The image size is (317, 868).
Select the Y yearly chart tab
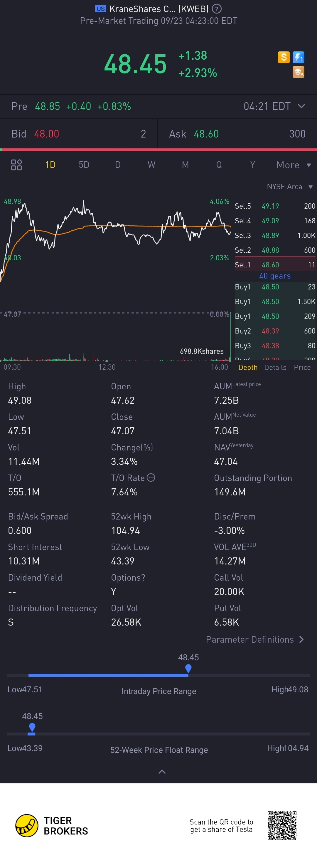point(252,165)
